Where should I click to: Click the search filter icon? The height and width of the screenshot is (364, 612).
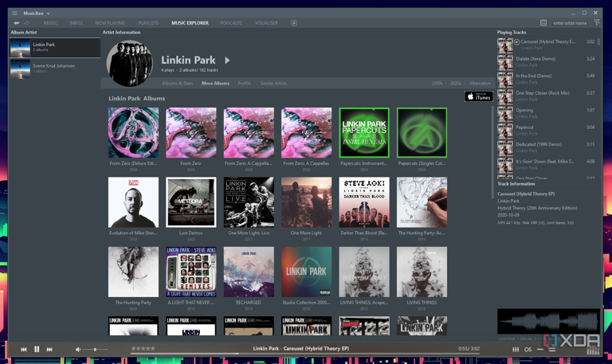[x=597, y=22]
